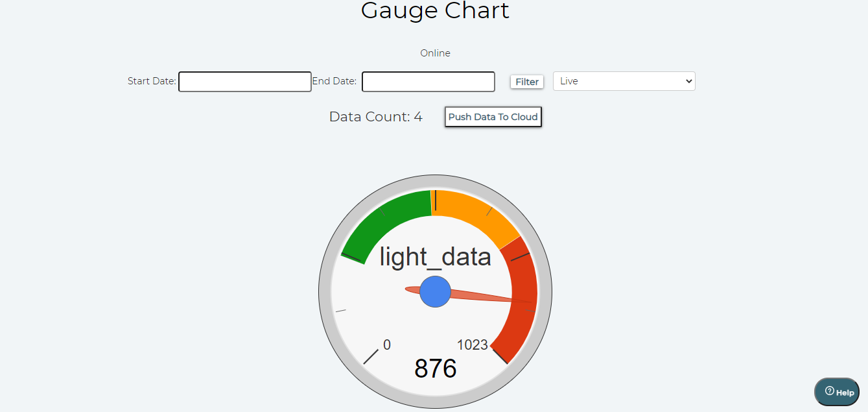Click the 1023 maximum scale label
Screen dimensions: 868x412
473,345
